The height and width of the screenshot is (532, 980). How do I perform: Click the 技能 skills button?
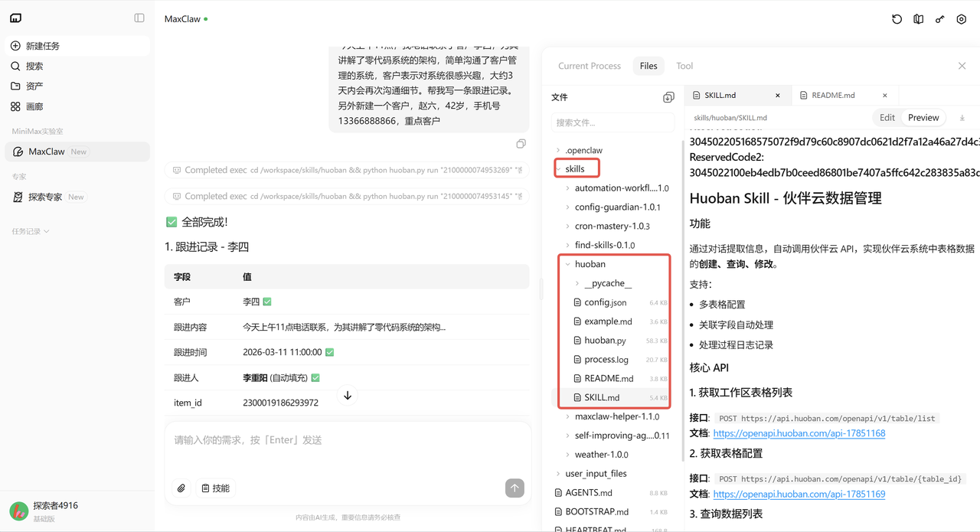pos(215,488)
